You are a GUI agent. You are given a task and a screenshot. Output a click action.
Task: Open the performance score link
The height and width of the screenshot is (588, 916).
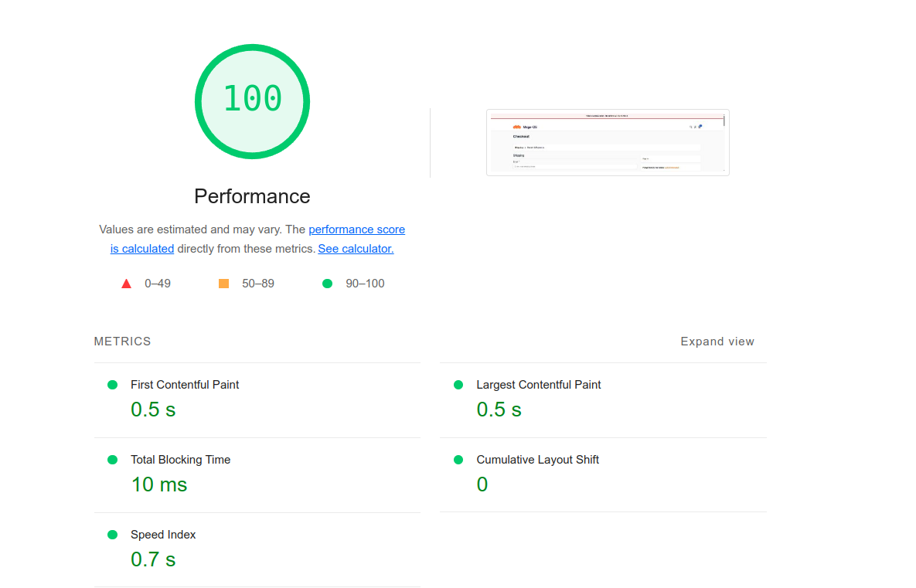[356, 229]
